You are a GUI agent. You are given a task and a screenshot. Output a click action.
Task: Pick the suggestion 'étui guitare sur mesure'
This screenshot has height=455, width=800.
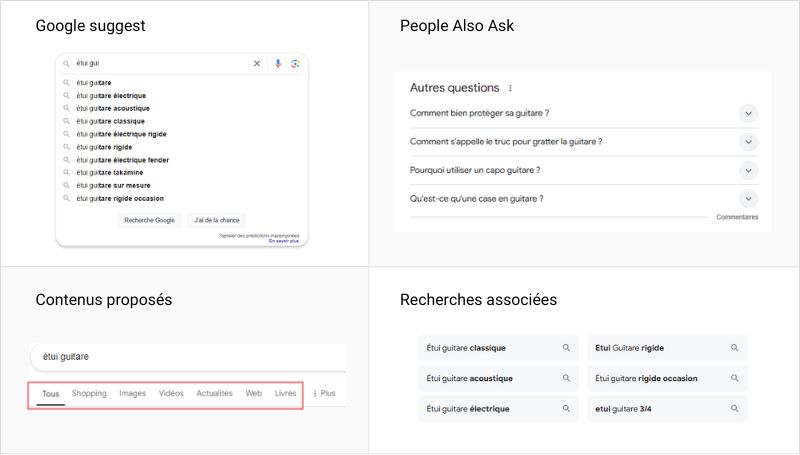(x=113, y=185)
